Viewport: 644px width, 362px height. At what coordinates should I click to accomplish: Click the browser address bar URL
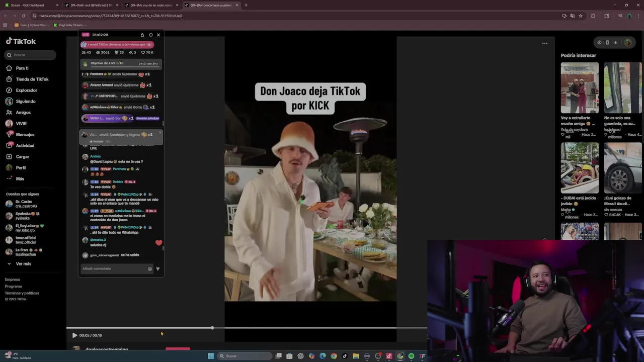[x=111, y=16]
